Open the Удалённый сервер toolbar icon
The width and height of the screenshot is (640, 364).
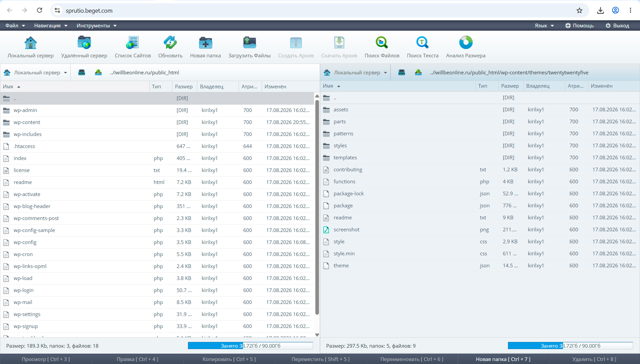coord(84,43)
